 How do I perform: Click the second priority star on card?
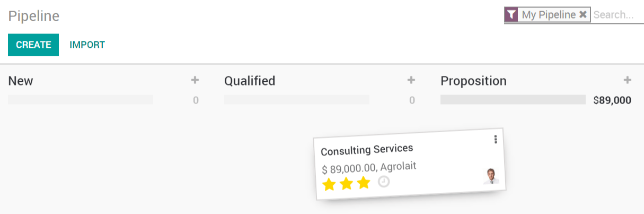[346, 184]
